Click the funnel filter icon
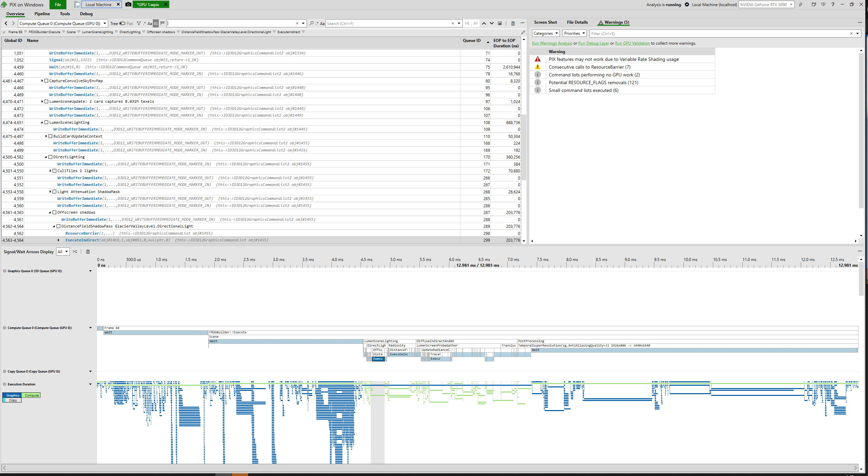The image size is (868, 476). click(x=139, y=23)
